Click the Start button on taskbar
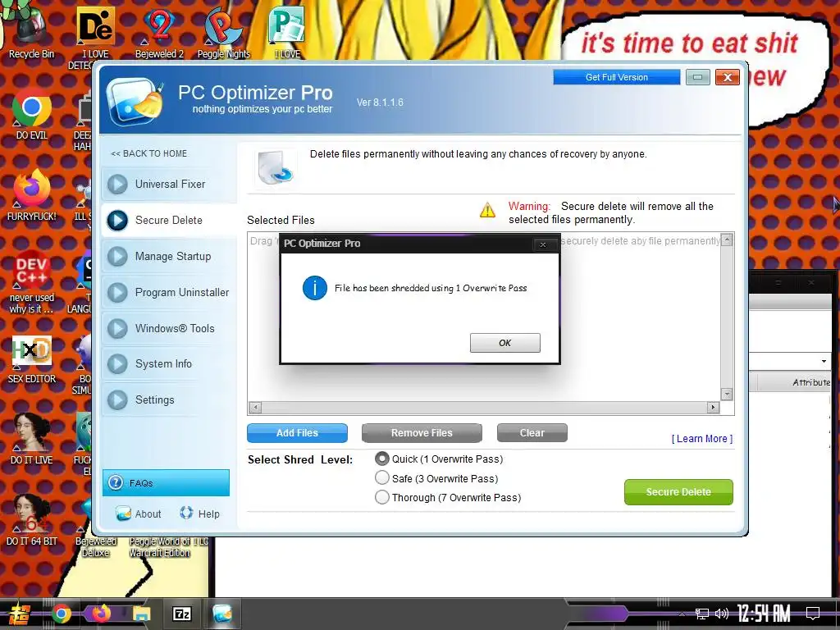The width and height of the screenshot is (840, 630). pyautogui.click(x=19, y=614)
